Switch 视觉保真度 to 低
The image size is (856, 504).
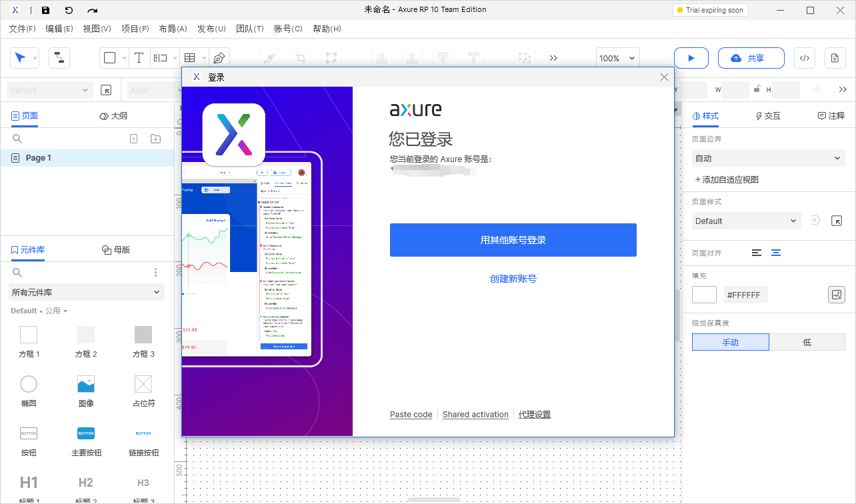[x=807, y=341]
